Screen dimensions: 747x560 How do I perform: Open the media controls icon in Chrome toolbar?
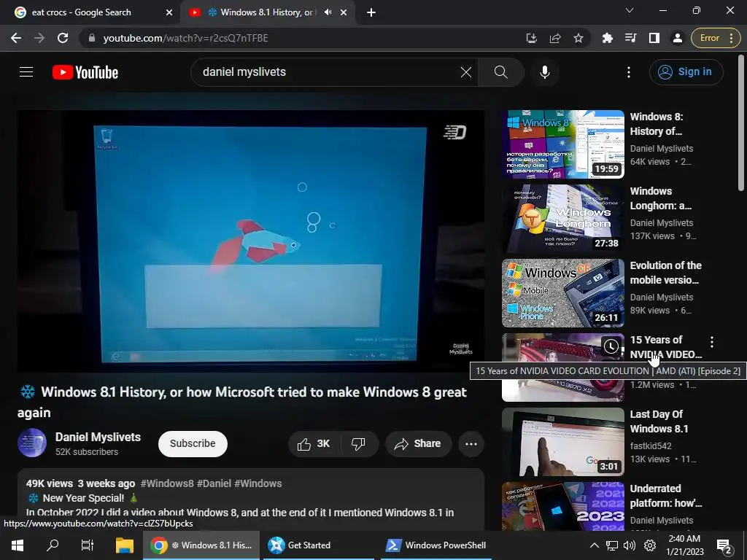point(631,38)
